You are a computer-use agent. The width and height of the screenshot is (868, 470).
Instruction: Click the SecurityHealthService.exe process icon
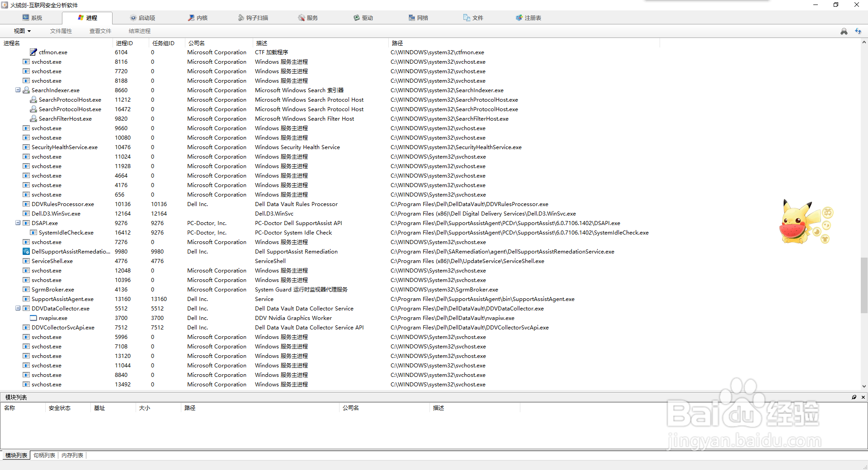pos(26,147)
